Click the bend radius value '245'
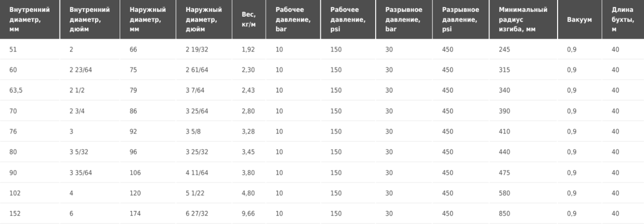This screenshot has height=224, width=644. pos(504,50)
